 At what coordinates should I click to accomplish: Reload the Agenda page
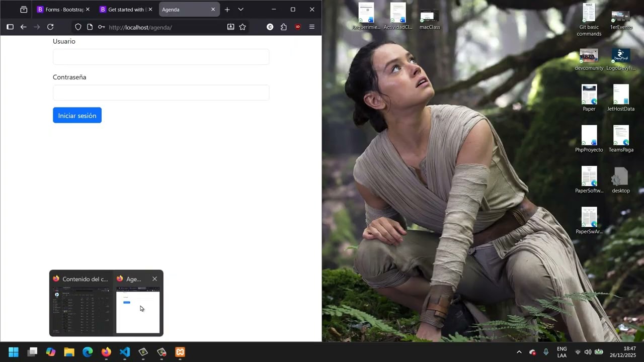point(50,27)
